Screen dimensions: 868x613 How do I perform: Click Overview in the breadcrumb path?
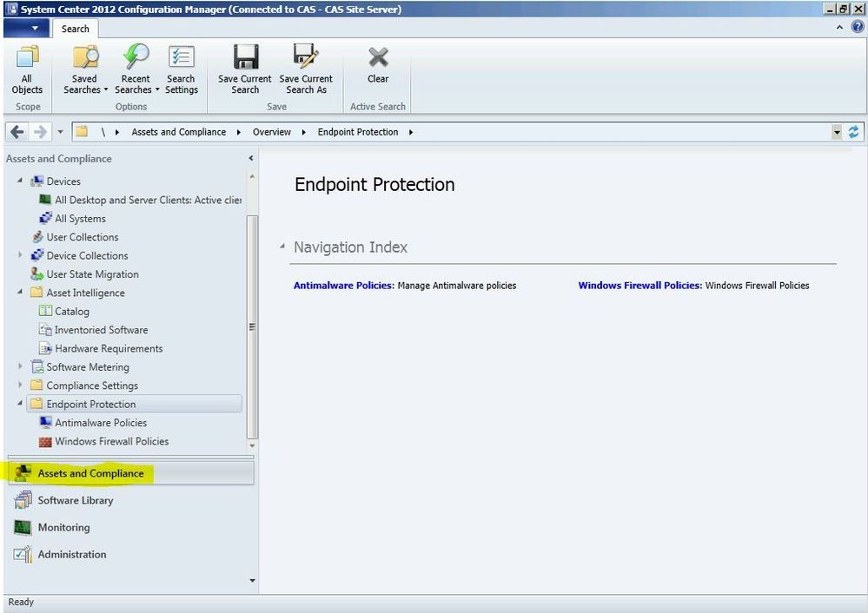pyautogui.click(x=272, y=132)
